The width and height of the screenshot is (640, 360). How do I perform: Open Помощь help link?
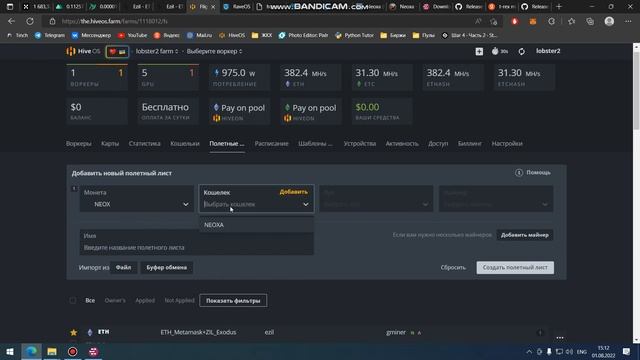538,173
